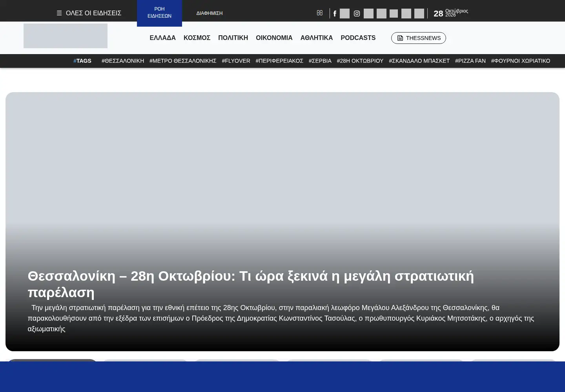Open the headline about Θεσσαλονίκη 28η Οκτωβρίου parade

251,284
